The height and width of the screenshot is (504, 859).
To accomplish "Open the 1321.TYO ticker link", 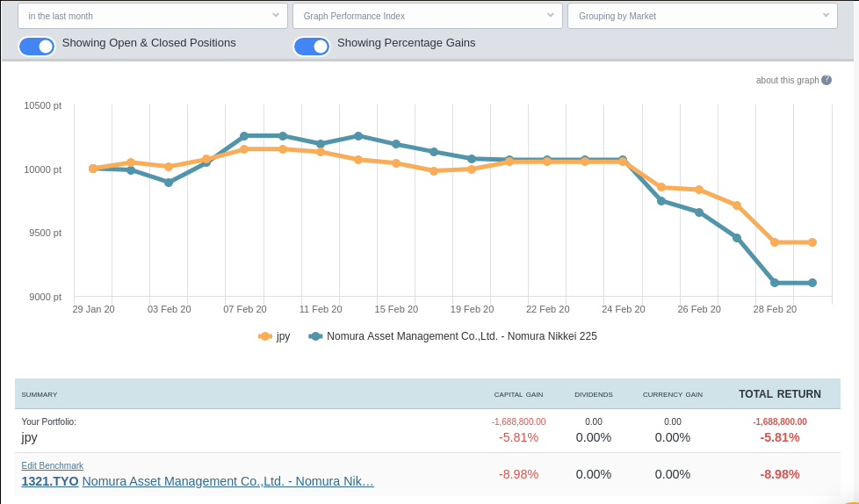I will click(50, 481).
